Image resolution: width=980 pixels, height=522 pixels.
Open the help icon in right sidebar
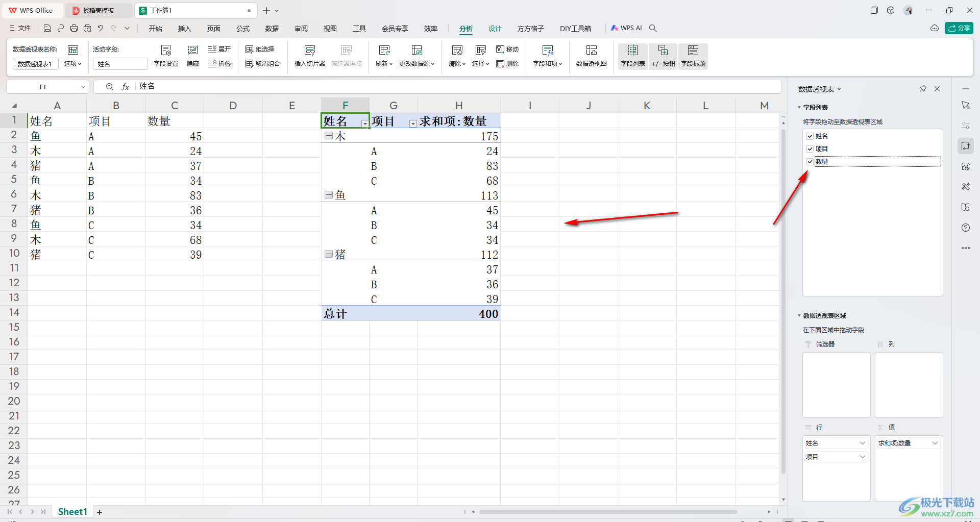pos(966,228)
